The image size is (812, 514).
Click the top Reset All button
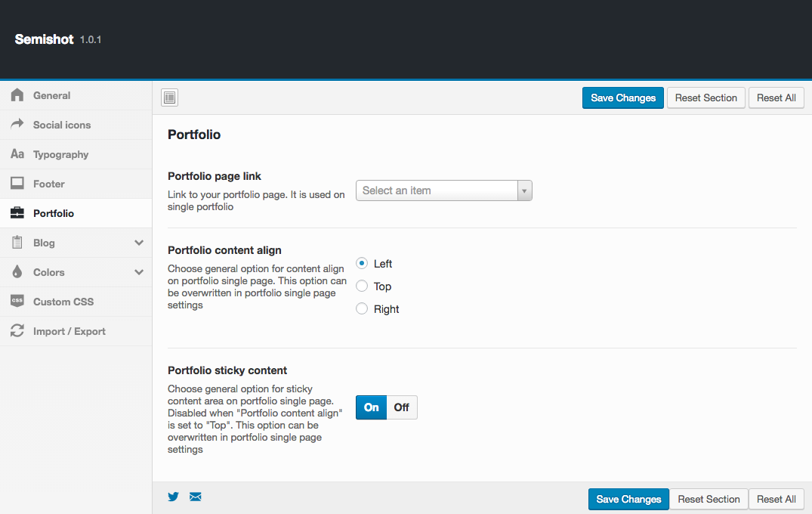pos(776,98)
